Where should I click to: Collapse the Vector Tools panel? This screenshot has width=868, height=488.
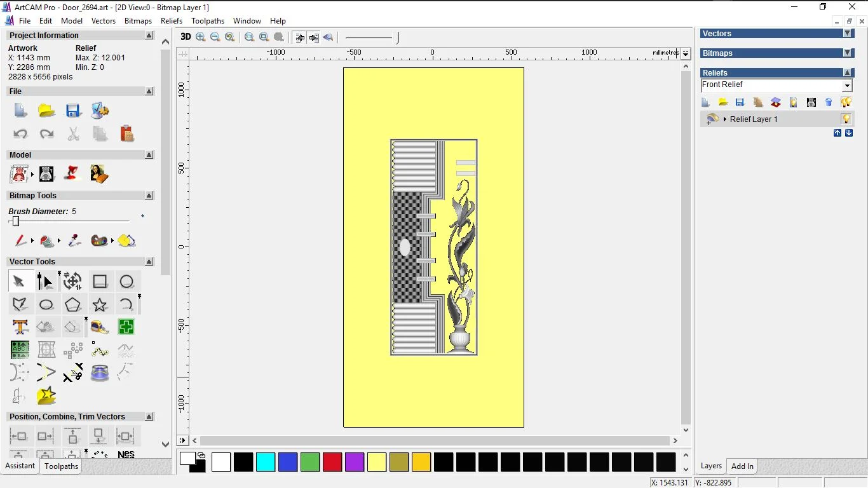149,261
